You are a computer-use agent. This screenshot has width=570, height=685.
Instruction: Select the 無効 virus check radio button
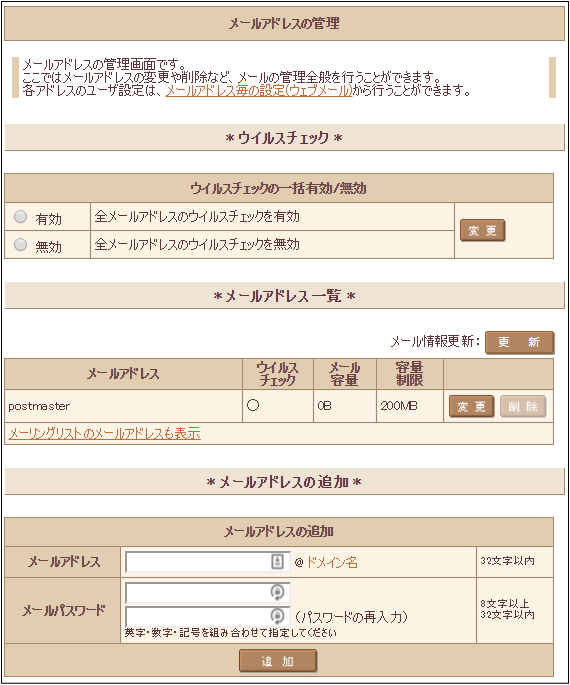(x=21, y=244)
